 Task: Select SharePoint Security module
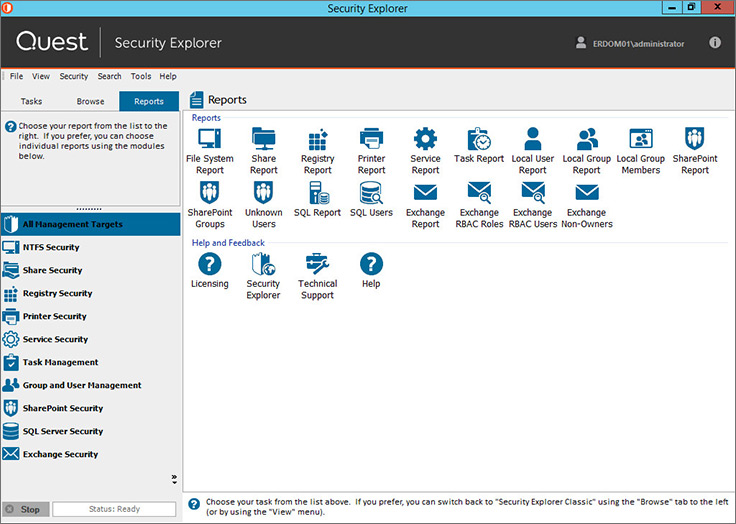tap(90, 408)
